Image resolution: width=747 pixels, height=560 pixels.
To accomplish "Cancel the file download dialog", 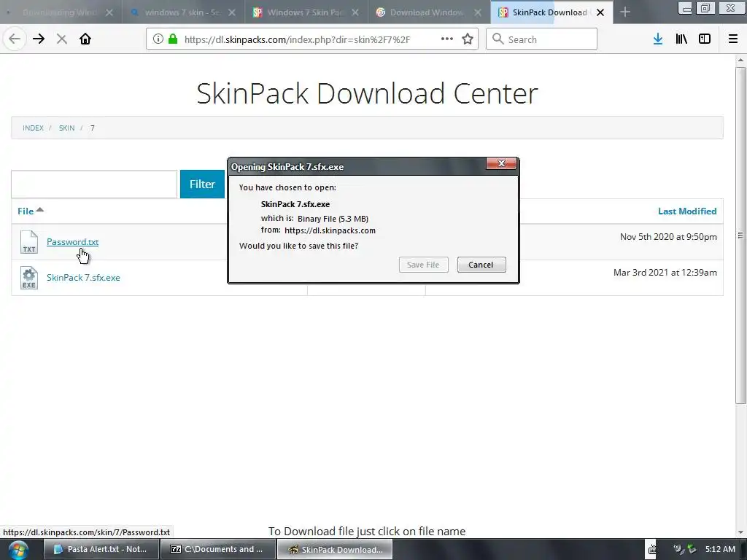I will [x=481, y=265].
